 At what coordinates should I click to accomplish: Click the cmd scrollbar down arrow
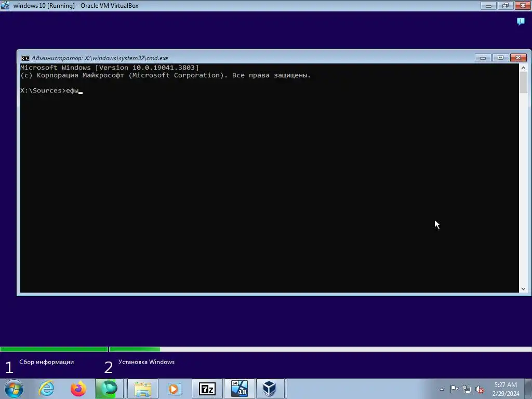pyautogui.click(x=523, y=289)
